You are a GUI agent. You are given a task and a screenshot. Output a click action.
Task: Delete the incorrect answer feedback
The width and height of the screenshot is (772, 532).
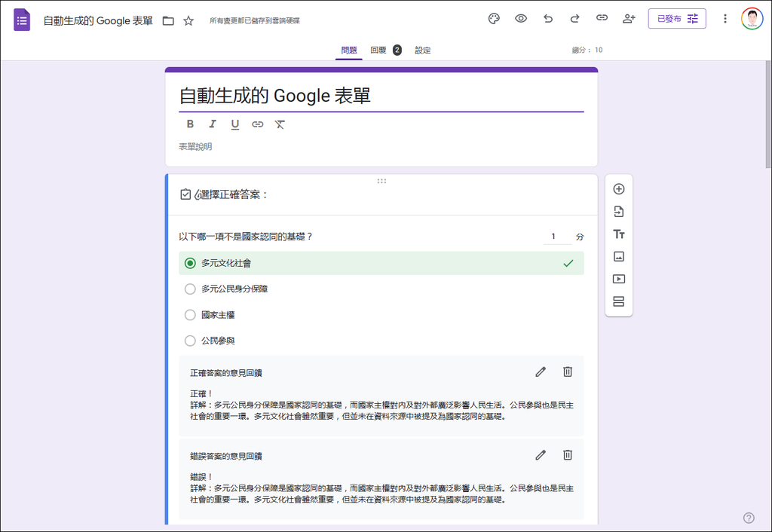click(568, 455)
